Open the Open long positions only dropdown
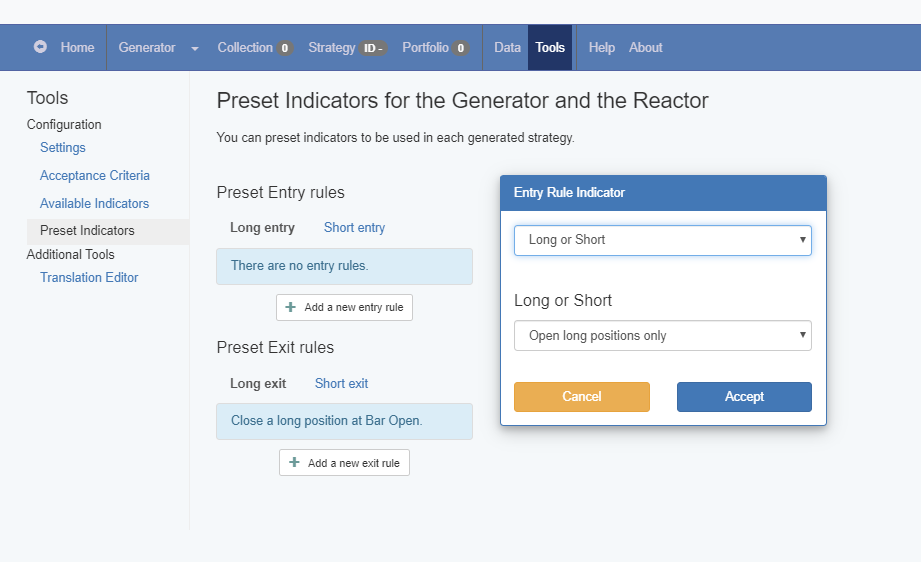921x562 pixels. click(x=663, y=335)
